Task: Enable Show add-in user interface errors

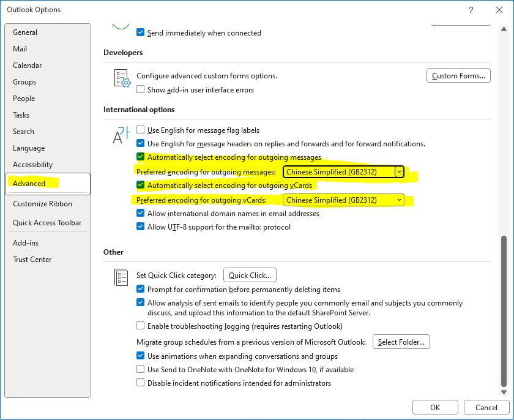Action: tap(140, 89)
